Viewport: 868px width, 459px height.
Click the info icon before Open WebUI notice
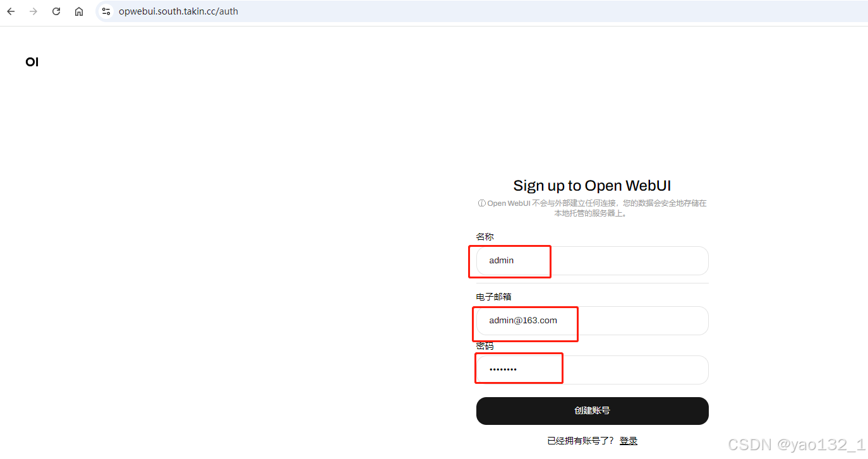point(481,203)
